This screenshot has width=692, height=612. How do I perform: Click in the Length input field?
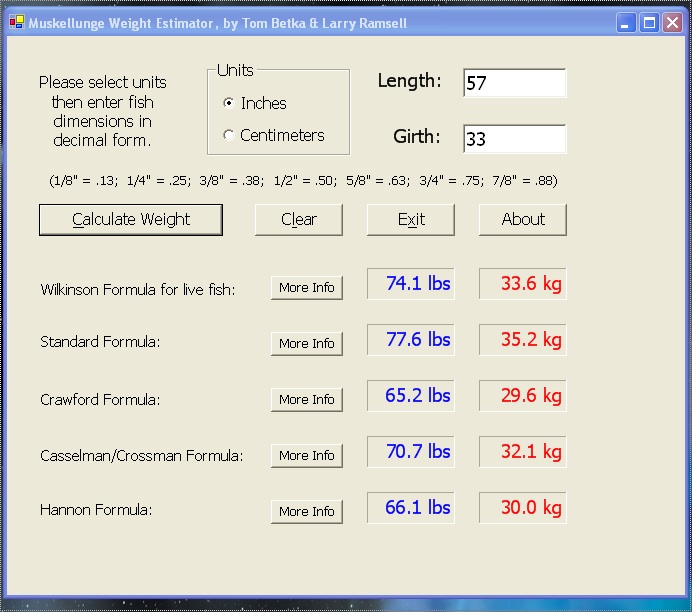[x=514, y=83]
